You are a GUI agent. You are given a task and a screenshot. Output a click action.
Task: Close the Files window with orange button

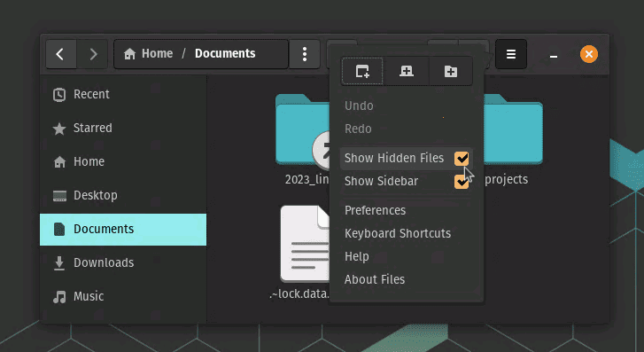(589, 54)
